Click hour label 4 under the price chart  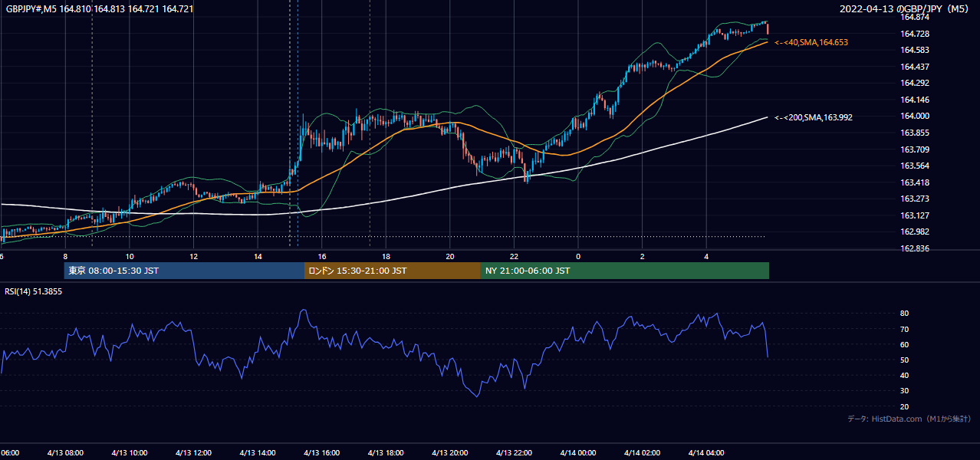tap(706, 257)
